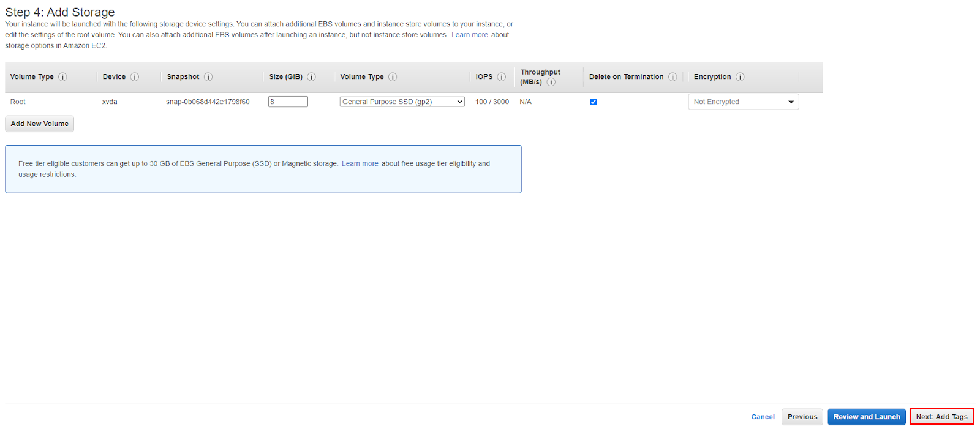Click the Root volume type cell
This screenshot has width=980, height=429.
pyautogui.click(x=18, y=102)
